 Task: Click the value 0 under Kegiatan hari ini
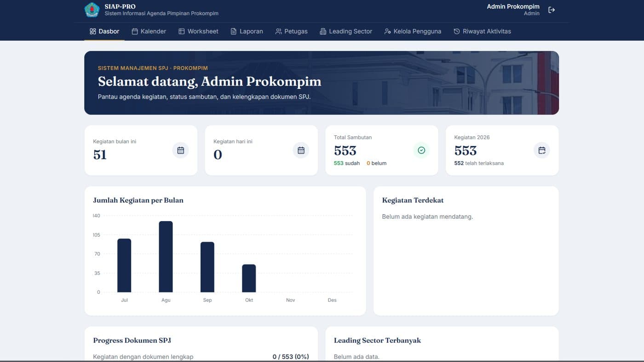(218, 155)
